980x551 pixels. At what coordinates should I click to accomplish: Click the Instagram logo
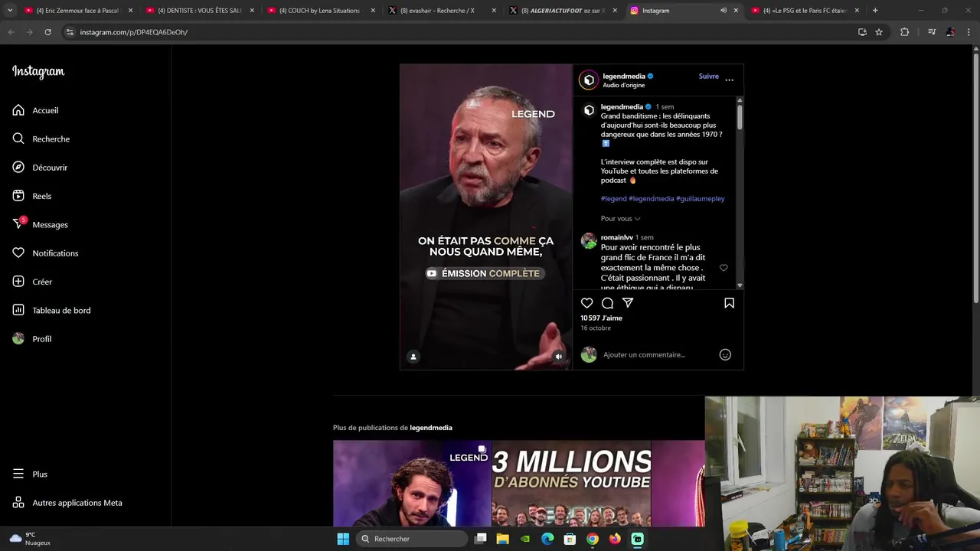tap(38, 72)
